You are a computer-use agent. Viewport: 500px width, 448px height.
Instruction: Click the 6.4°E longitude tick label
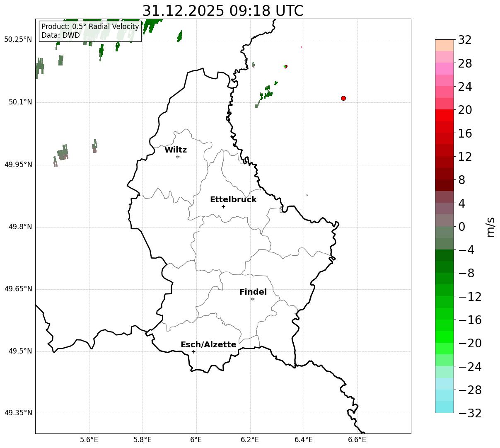(x=304, y=440)
